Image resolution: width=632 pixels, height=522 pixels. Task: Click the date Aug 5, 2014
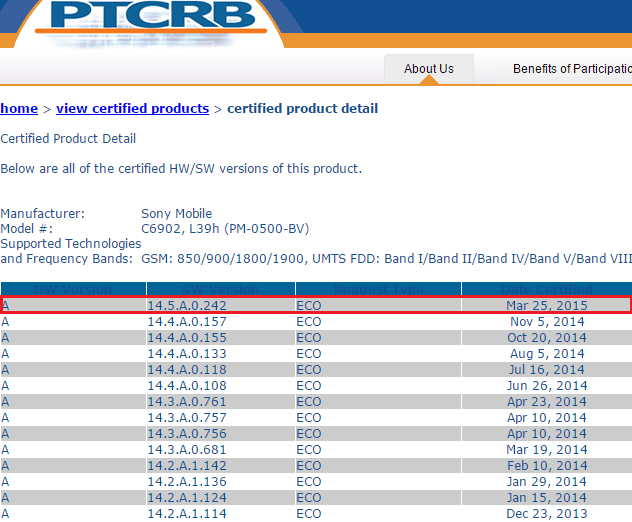pyautogui.click(x=547, y=354)
